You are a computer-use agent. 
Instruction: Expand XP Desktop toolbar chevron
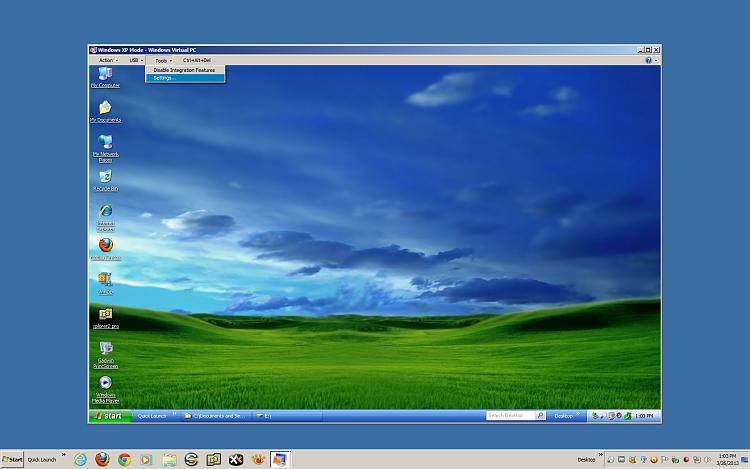click(x=578, y=414)
